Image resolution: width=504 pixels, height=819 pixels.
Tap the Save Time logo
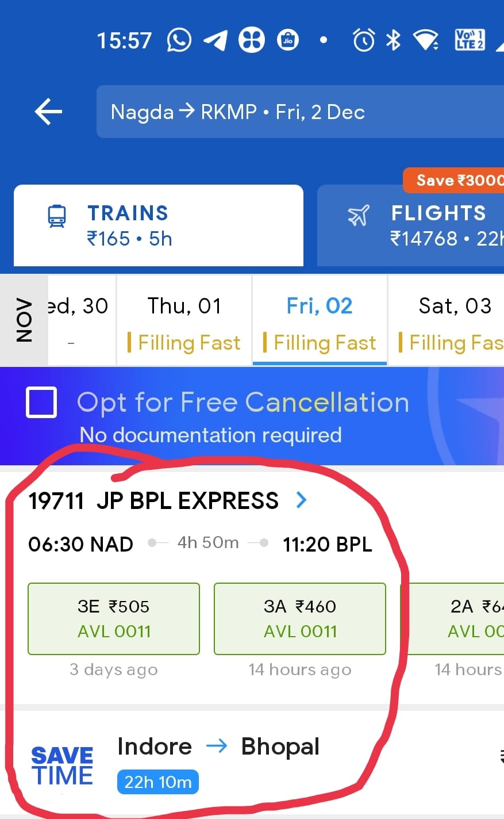coord(62,766)
